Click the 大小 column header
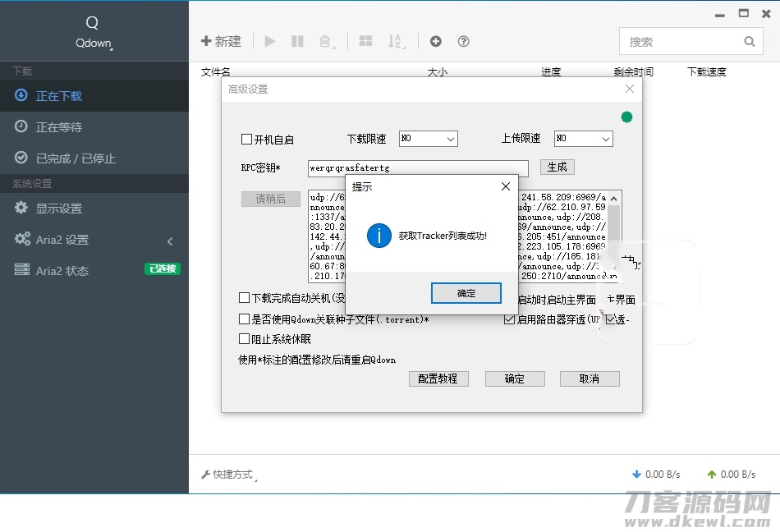 click(x=438, y=72)
